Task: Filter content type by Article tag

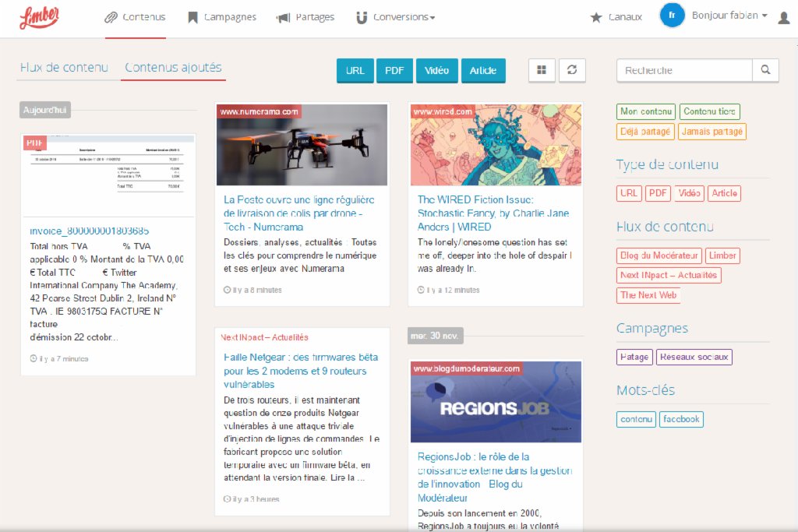Action: coord(724,193)
